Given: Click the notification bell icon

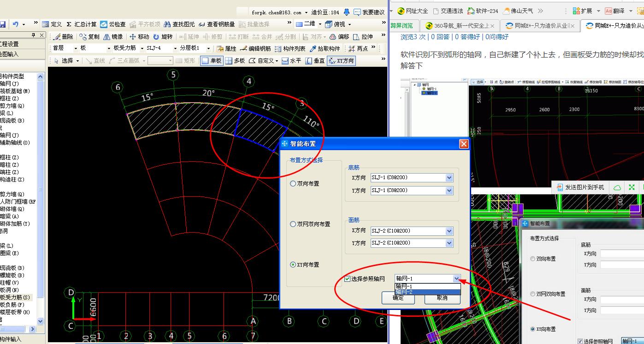Looking at the screenshot, I should (x=347, y=12).
